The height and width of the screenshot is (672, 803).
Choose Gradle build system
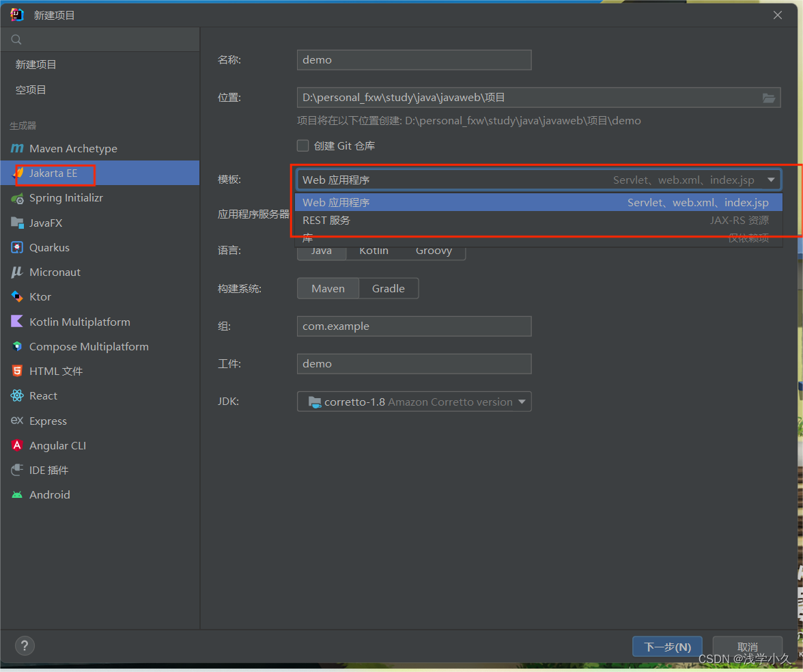click(x=389, y=288)
